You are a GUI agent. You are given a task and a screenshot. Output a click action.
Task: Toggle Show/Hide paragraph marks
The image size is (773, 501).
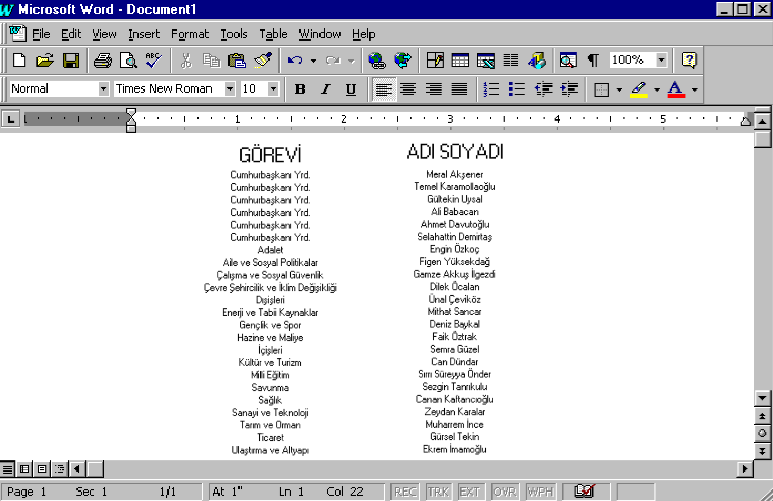tap(593, 61)
